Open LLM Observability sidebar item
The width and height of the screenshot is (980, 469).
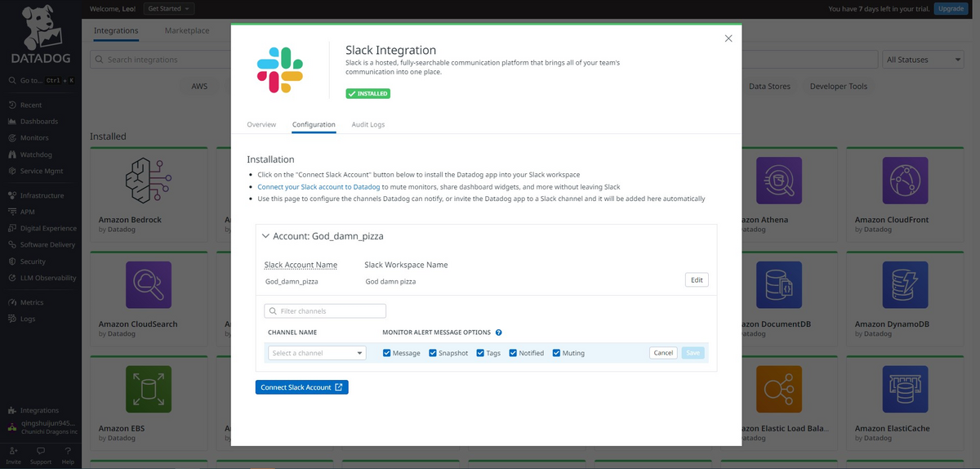point(48,278)
